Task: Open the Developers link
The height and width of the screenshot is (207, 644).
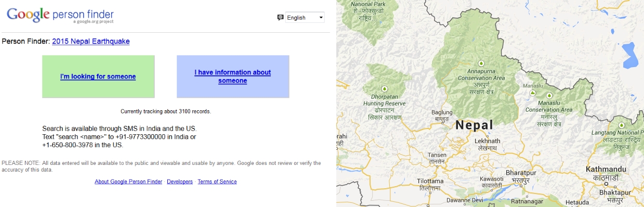Action: click(x=180, y=182)
